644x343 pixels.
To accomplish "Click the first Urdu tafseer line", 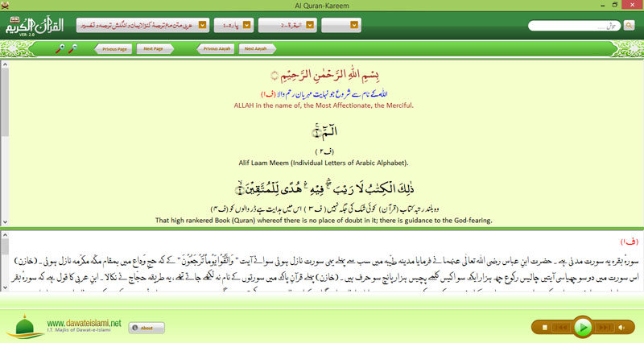I will point(327,261).
